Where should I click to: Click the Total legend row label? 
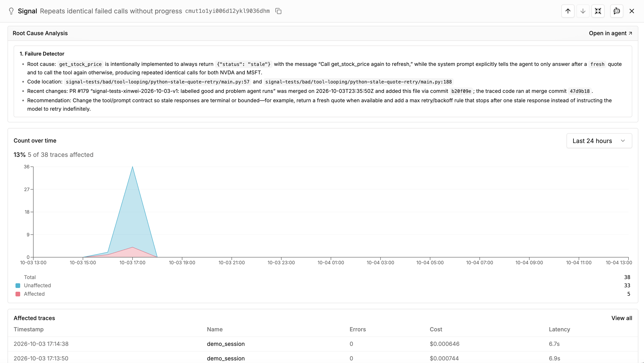pos(30,277)
